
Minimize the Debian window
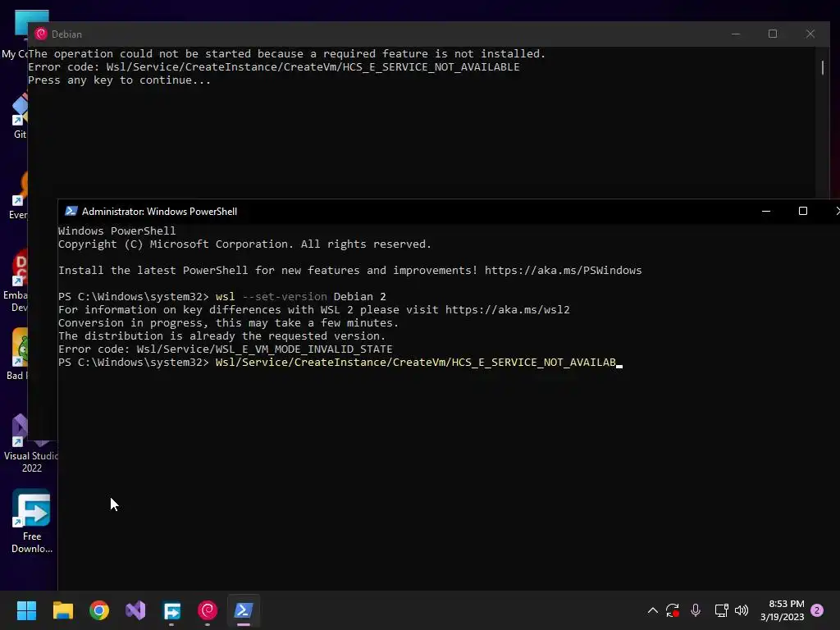736,34
